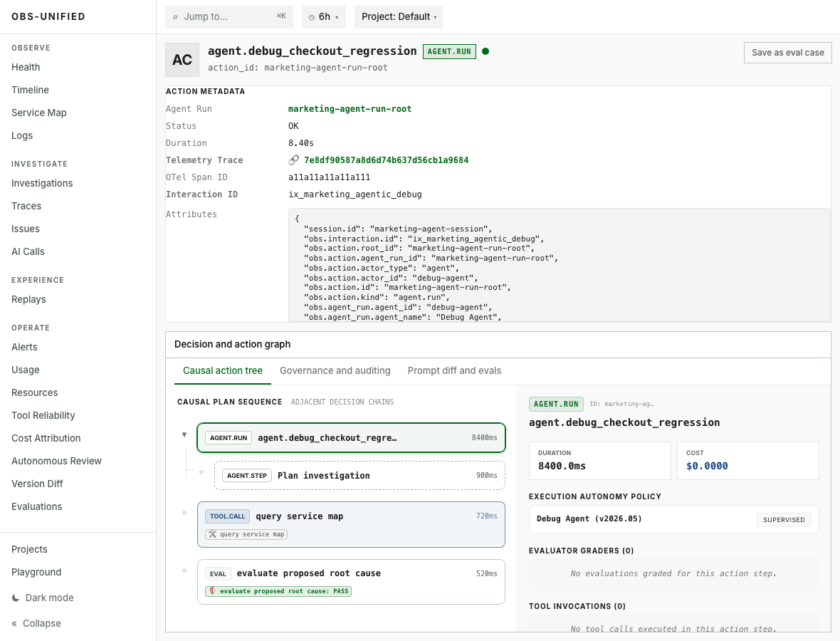Image resolution: width=840 pixels, height=641 pixels.
Task: Open Resources page
Action: tap(34, 392)
